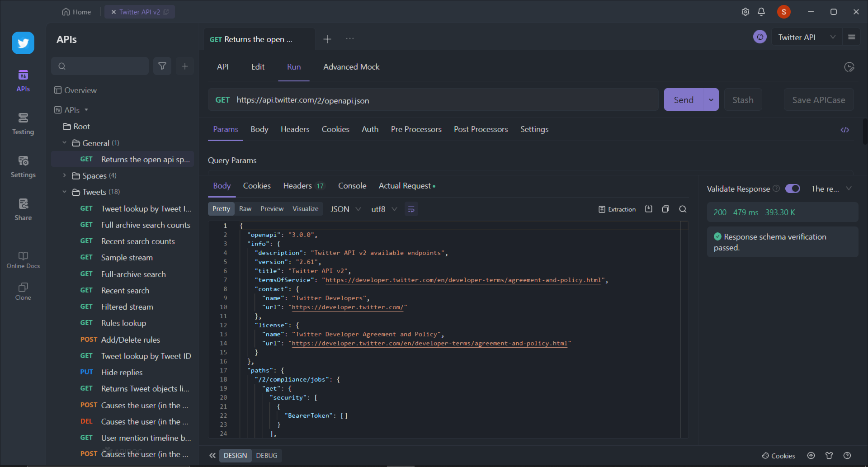Click the filter icon beside search
Viewport: 868px width, 467px height.
162,66
